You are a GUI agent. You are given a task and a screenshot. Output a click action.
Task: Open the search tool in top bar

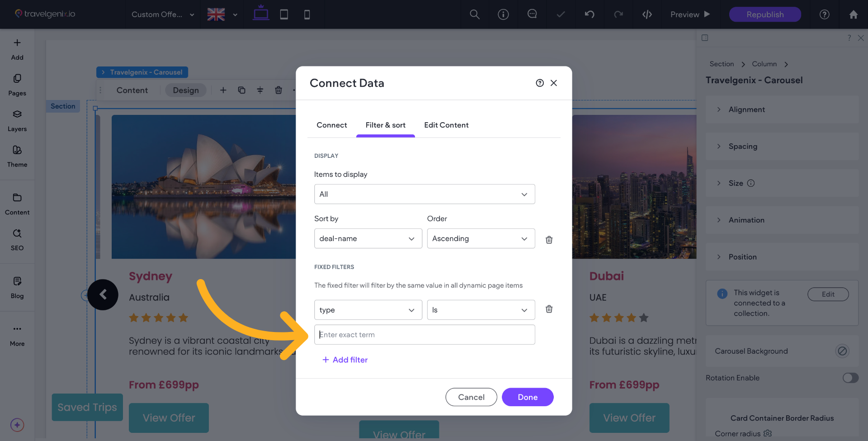475,14
